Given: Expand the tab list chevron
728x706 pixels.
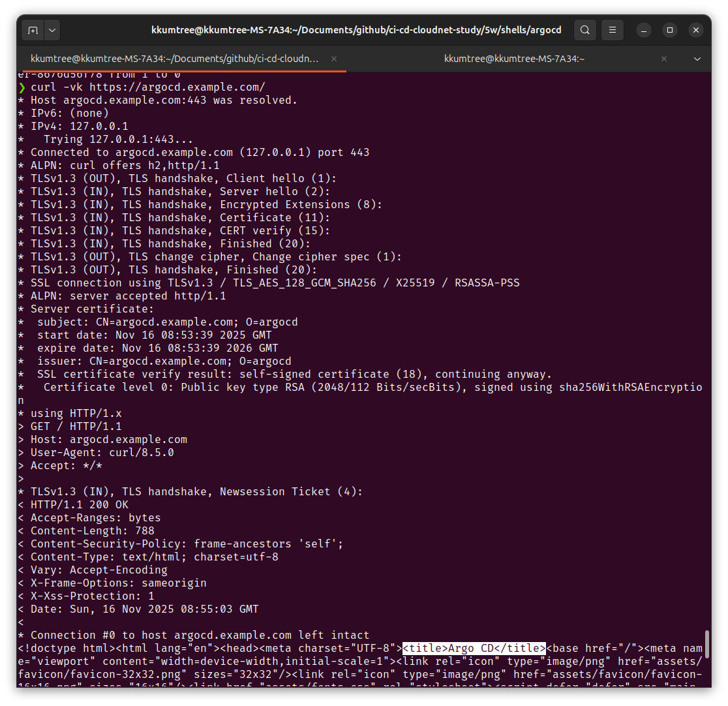Looking at the screenshot, I should 697,59.
